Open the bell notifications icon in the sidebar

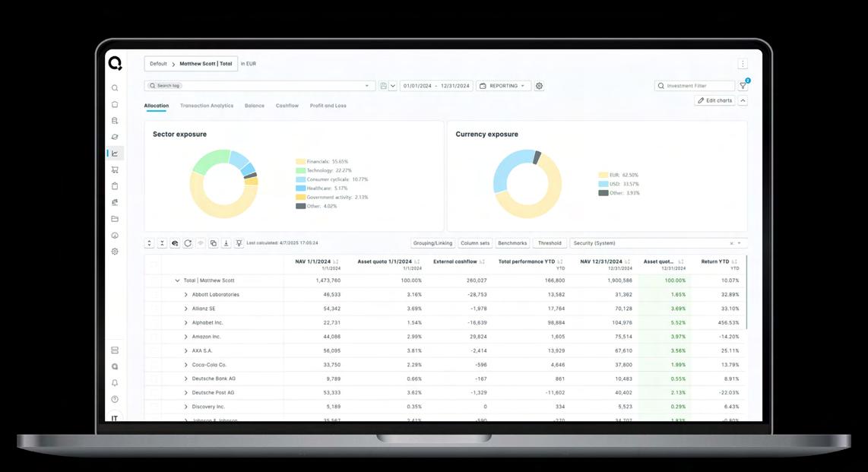[115, 383]
